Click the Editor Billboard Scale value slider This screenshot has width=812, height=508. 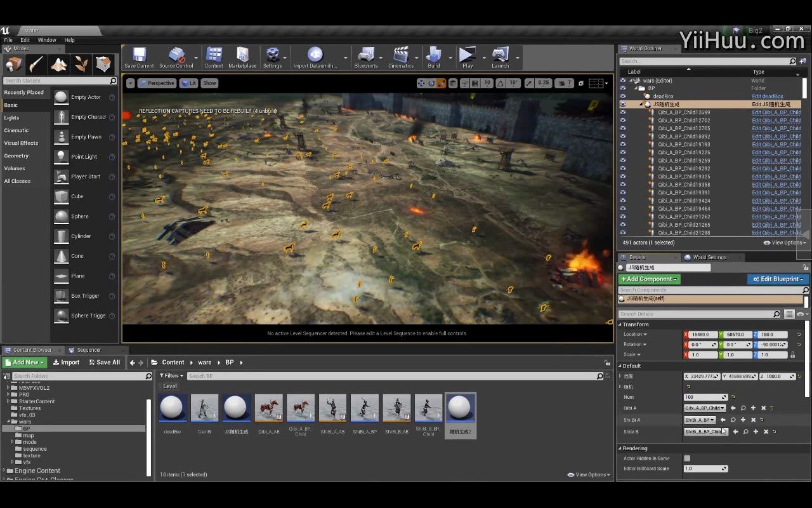(x=705, y=469)
